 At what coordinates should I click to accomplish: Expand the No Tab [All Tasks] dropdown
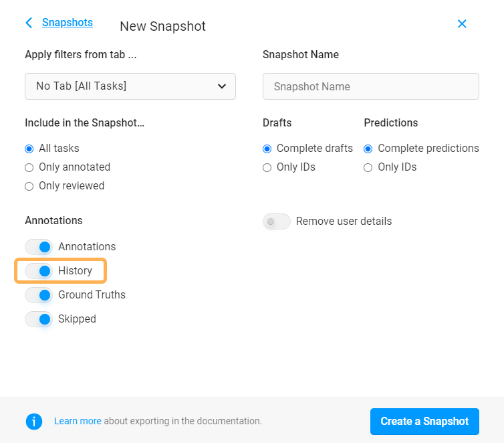(x=130, y=86)
